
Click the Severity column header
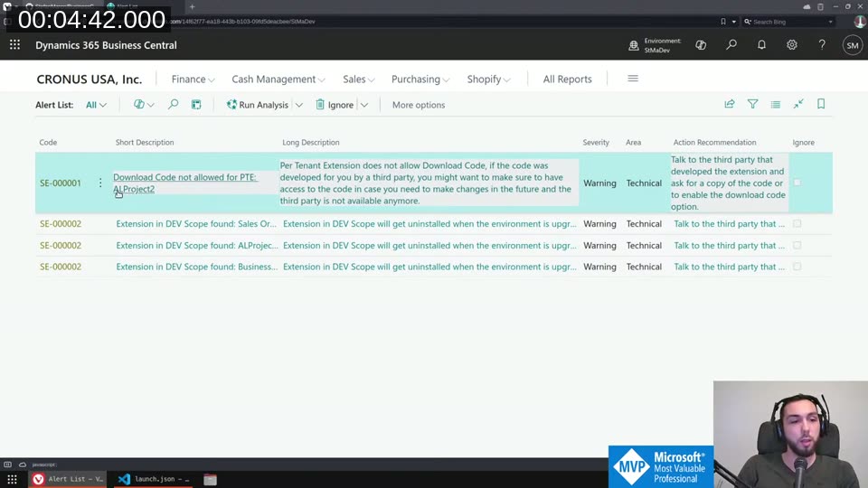(596, 143)
